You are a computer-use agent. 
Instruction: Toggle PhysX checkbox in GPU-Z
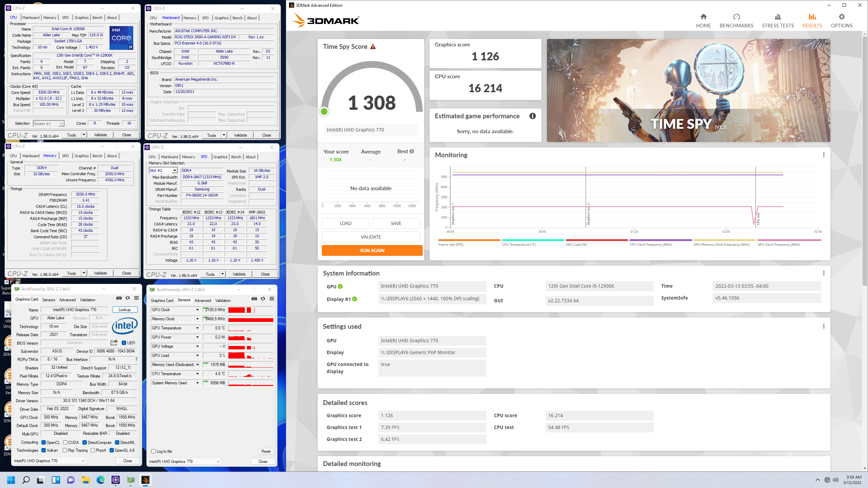(x=93, y=450)
